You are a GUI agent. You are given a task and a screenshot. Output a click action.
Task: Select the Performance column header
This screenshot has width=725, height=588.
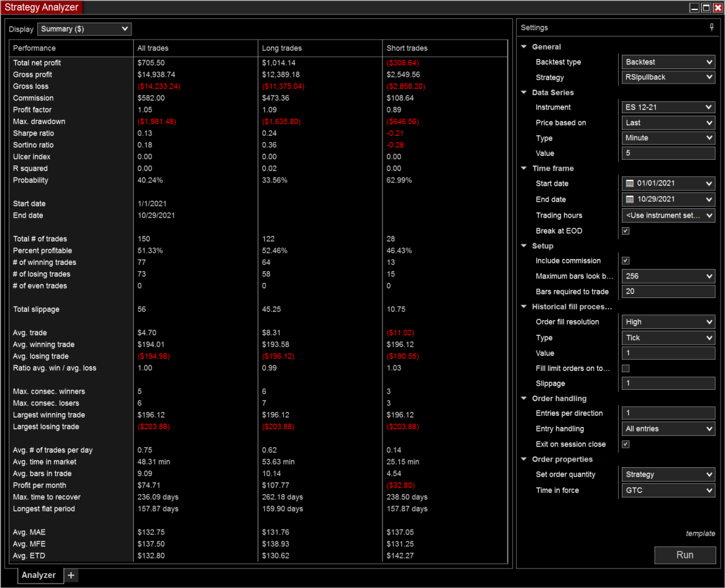click(x=71, y=48)
